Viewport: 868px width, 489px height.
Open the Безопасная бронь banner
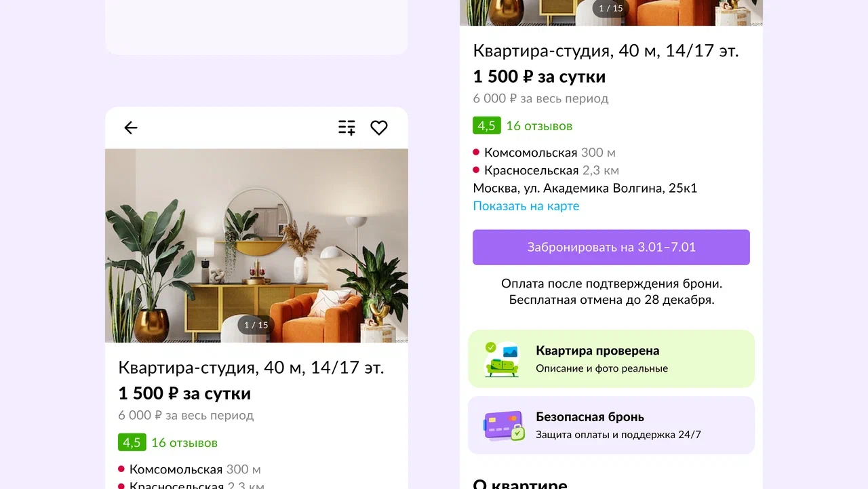tap(611, 425)
